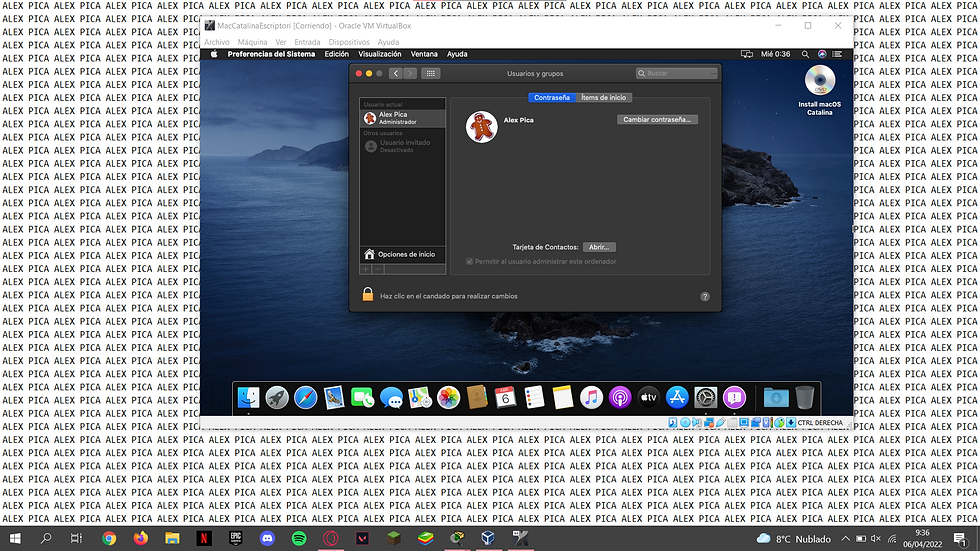Open Downloads folder in the dock

(776, 397)
